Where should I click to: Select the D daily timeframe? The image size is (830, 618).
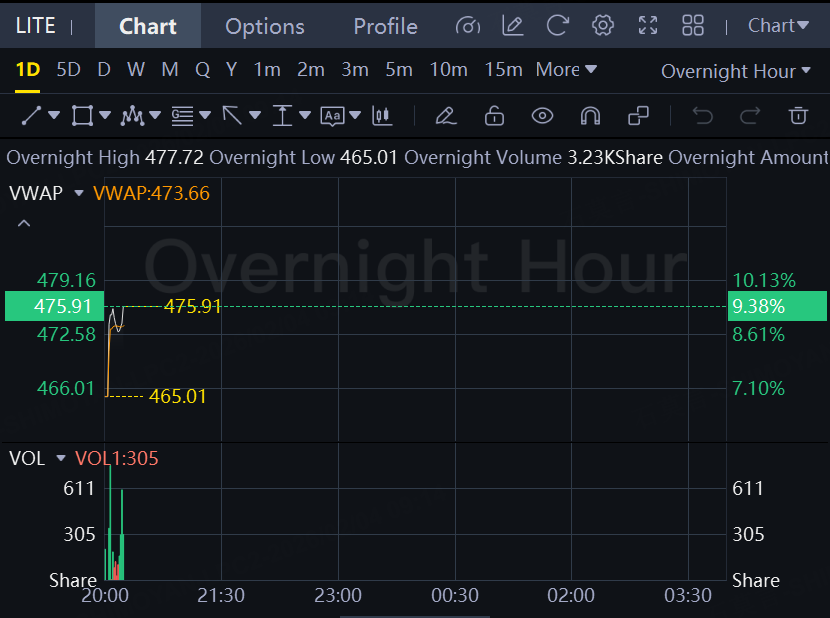[x=104, y=69]
